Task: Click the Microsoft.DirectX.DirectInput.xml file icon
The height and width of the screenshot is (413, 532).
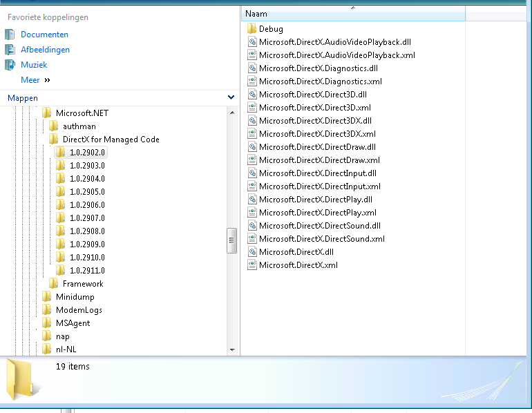Action: click(x=251, y=186)
